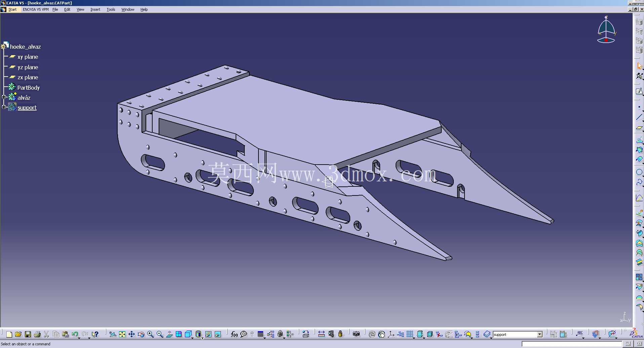Open the ENOVIA V5 VPM menu
Screen dimensions: 644x348
36,9
